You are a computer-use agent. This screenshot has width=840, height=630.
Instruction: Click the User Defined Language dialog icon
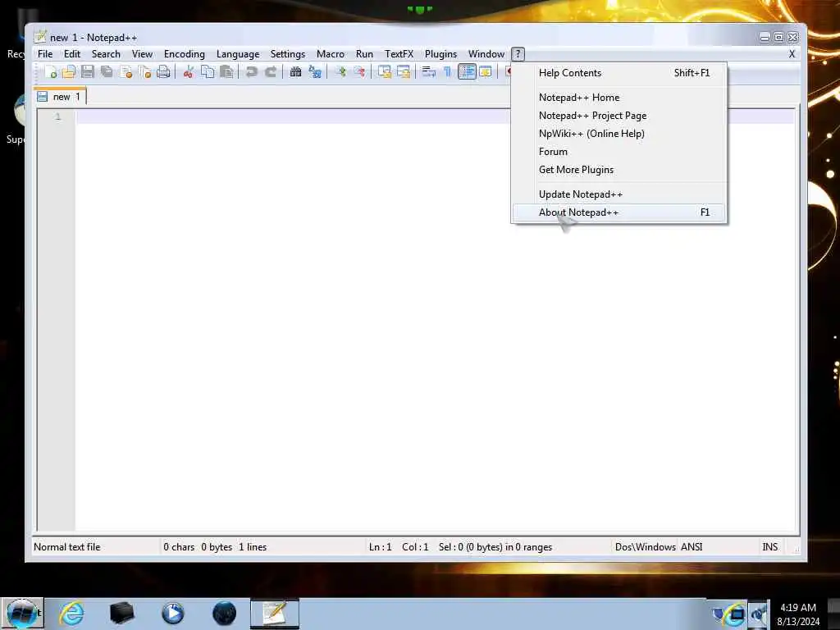[486, 72]
